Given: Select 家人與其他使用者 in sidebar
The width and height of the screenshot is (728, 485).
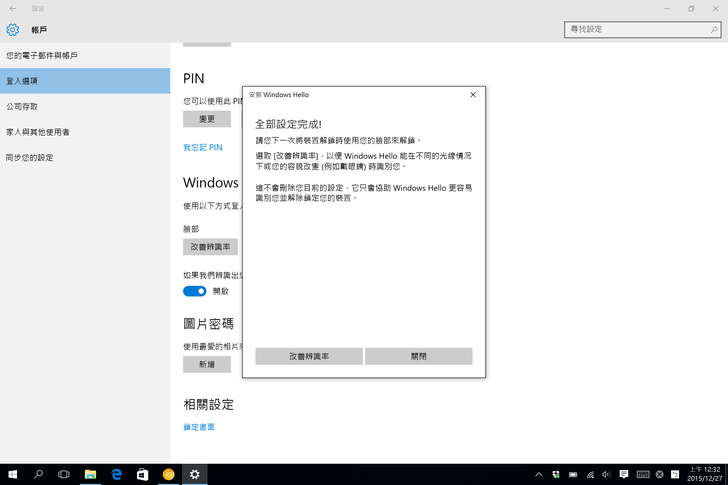Looking at the screenshot, I should click(85, 132).
